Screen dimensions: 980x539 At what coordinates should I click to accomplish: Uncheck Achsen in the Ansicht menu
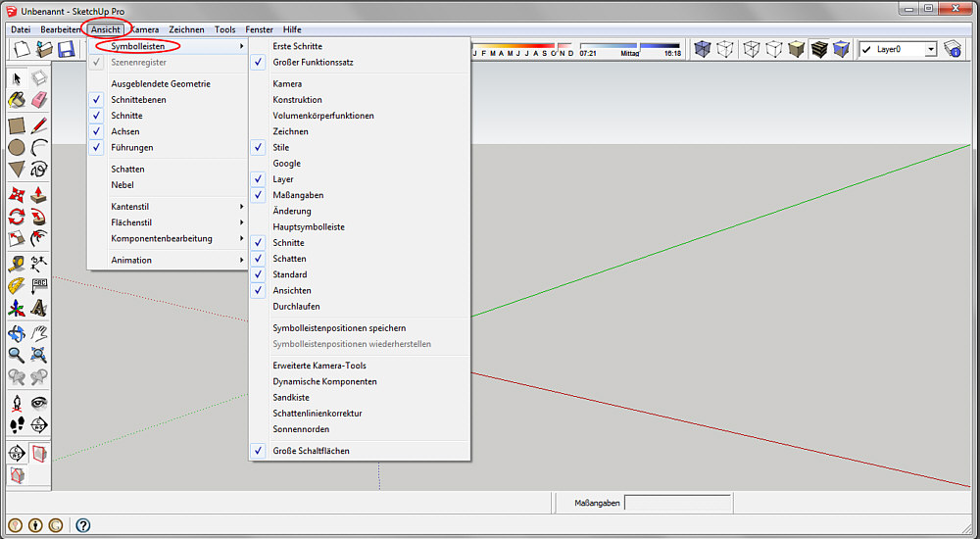[125, 131]
